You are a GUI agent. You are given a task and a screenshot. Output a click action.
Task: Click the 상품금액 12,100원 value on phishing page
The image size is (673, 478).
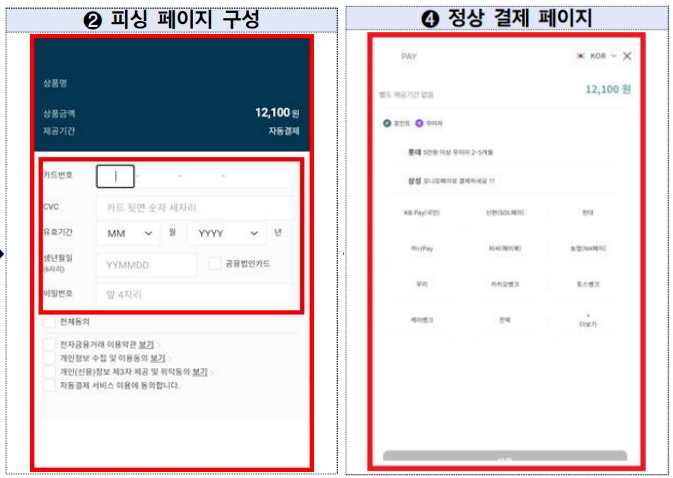point(277,113)
